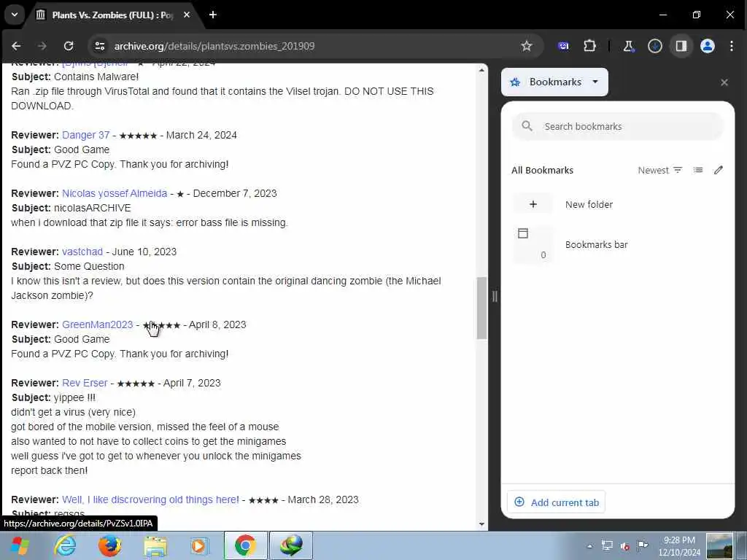Click the browser forward arrow
Viewport: 747px width, 560px height.
pyautogui.click(x=42, y=46)
